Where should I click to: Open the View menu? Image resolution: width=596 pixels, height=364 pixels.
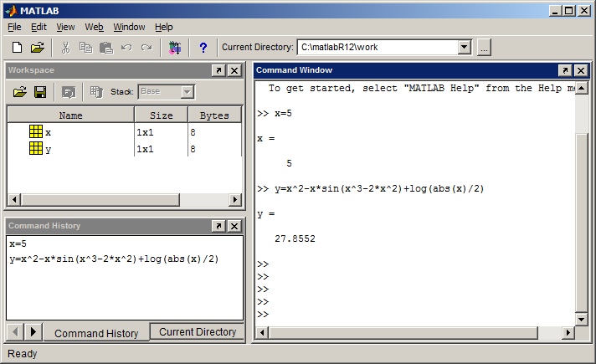(65, 27)
